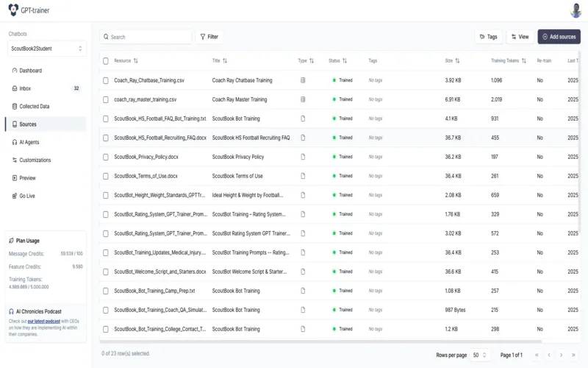Check ScoutBot_Height_Weight_Standards row checkbox
The height and width of the screenshot is (368, 588).
coord(106,195)
